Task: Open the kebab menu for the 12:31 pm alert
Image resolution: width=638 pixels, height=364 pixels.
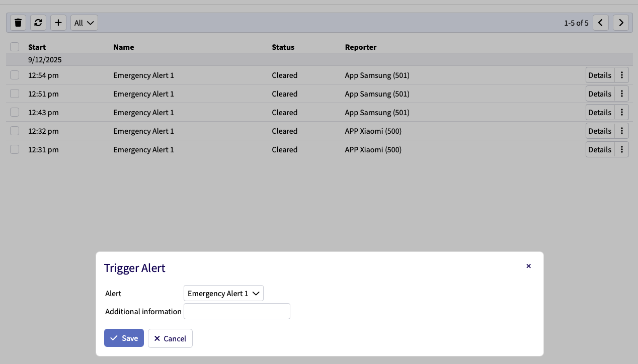Action: point(622,149)
